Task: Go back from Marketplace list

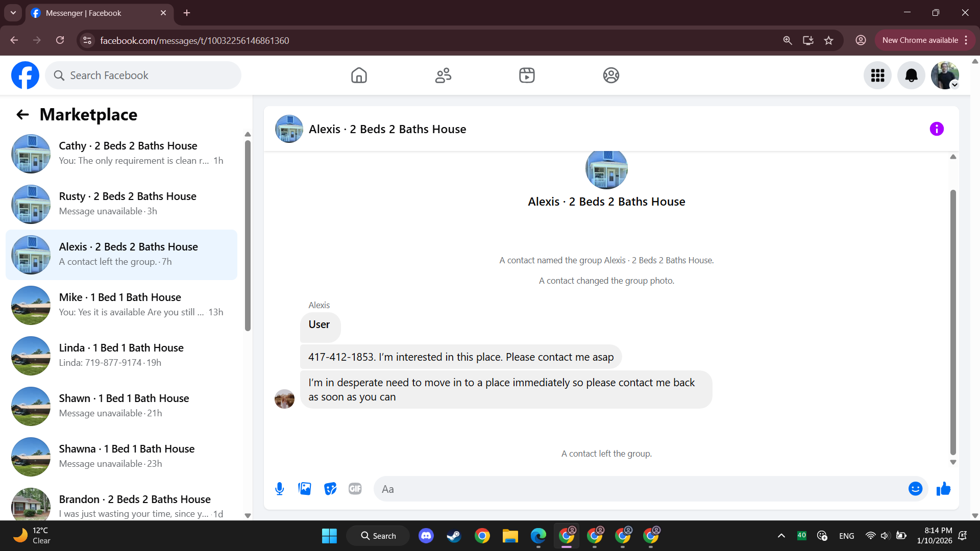Action: pos(22,115)
